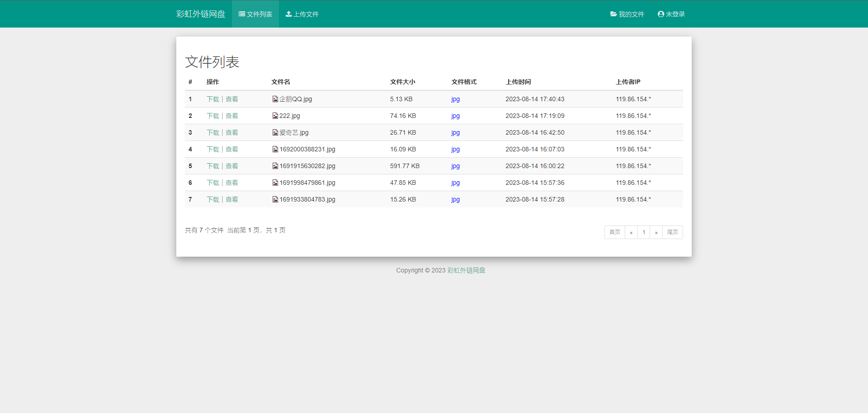Click the image icon next to 1692000388231.jpg
Screen dimensions: 868x413
click(x=275, y=149)
